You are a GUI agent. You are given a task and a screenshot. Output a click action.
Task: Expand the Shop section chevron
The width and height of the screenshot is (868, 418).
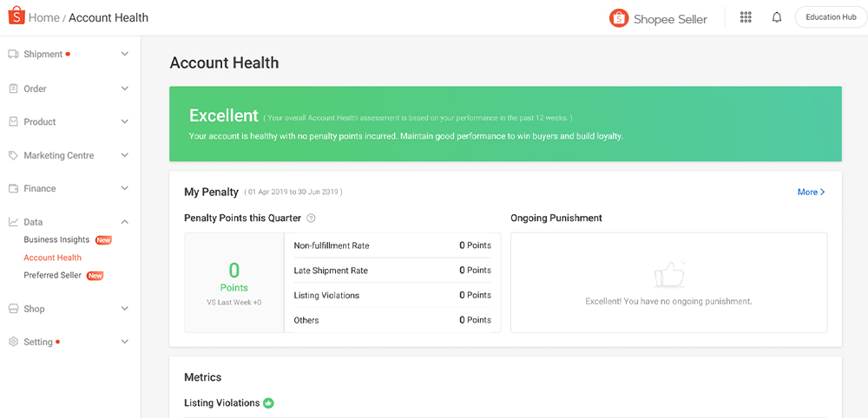(x=124, y=309)
